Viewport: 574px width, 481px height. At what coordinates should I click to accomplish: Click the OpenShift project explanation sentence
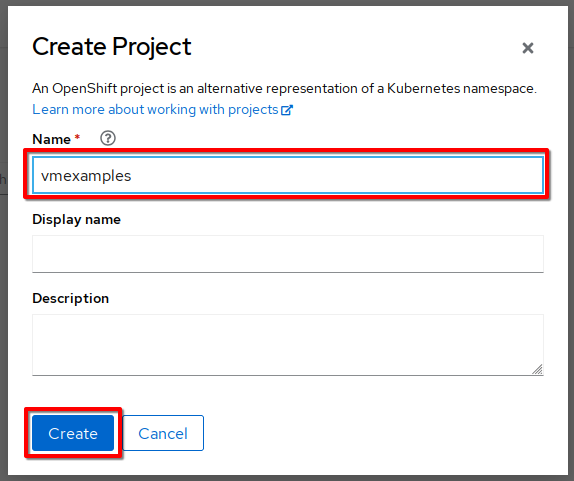[284, 89]
